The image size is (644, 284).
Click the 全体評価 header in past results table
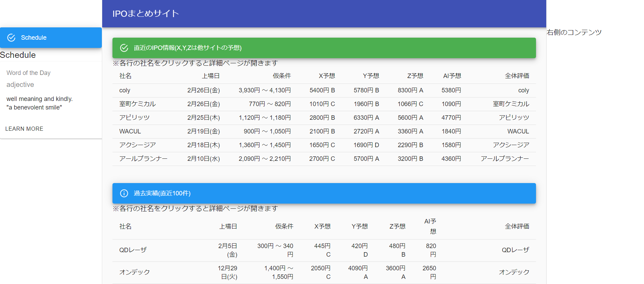(517, 227)
